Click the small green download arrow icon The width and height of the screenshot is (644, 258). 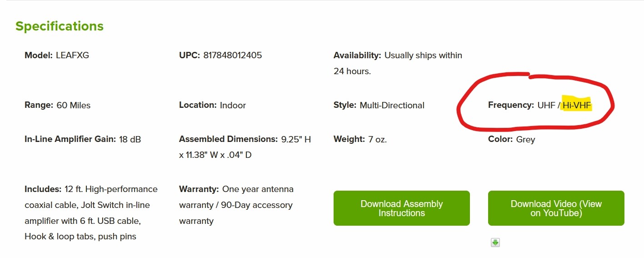pyautogui.click(x=495, y=243)
